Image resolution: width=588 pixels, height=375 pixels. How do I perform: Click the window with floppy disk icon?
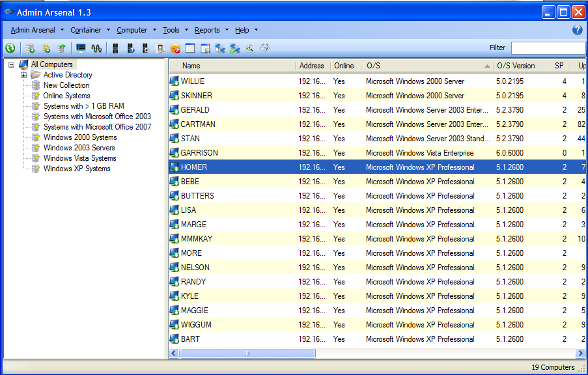click(205, 48)
